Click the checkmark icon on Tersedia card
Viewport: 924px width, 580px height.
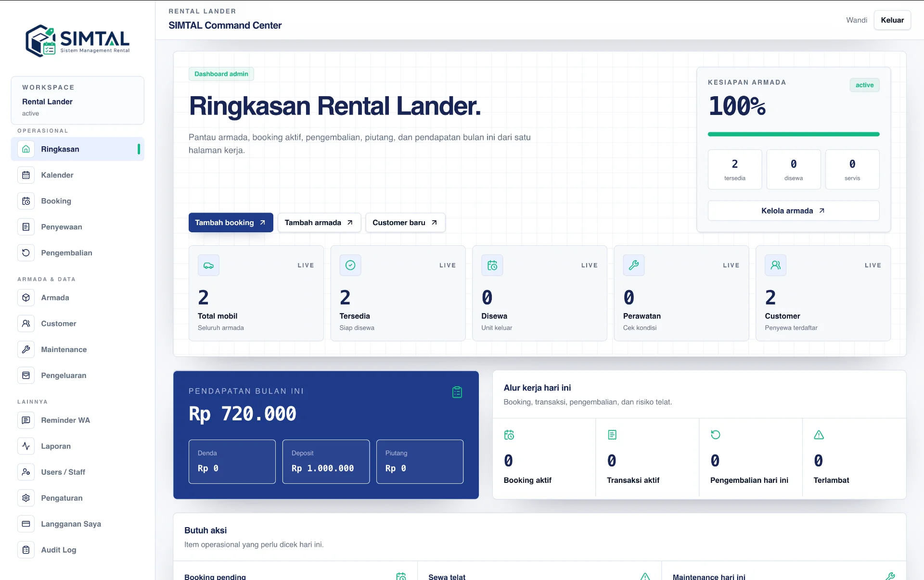click(350, 265)
